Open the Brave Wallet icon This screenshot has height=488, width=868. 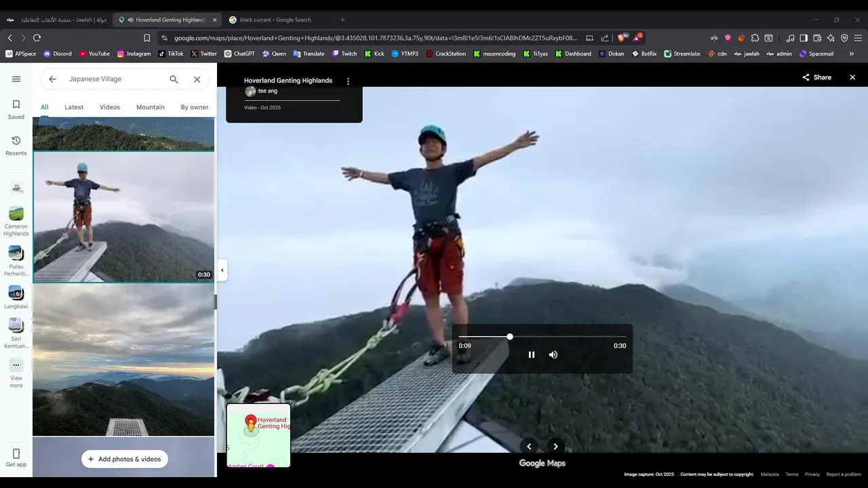817,38
